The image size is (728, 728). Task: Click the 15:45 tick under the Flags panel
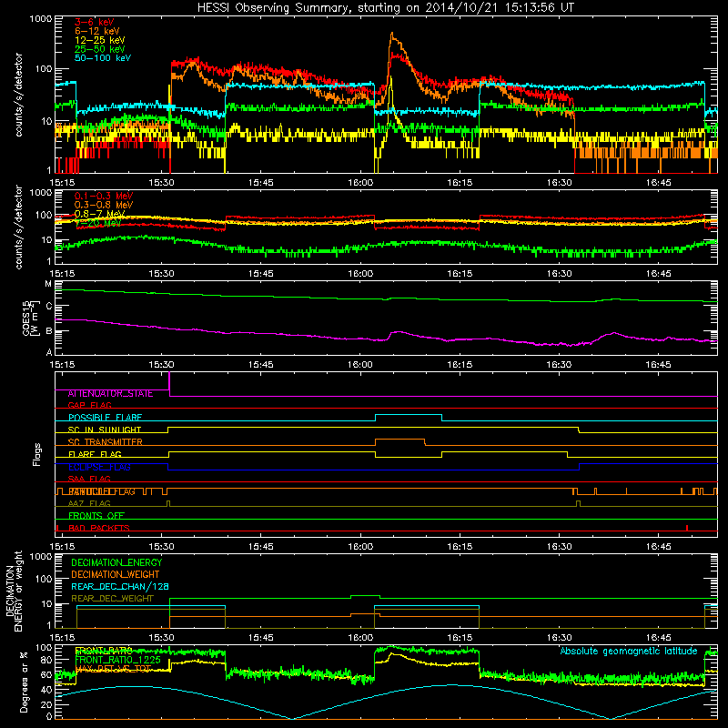[x=261, y=547]
